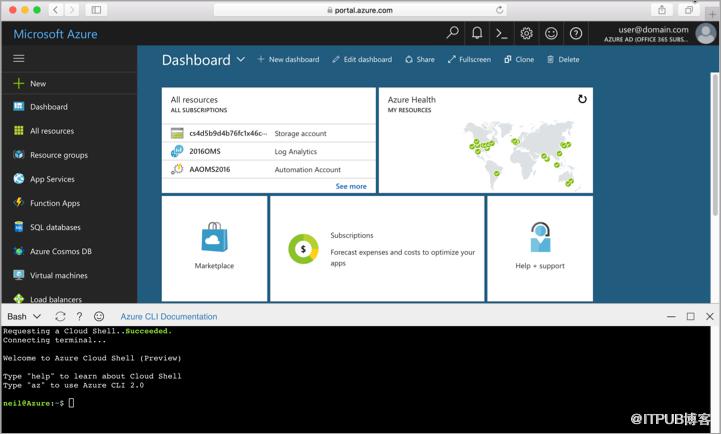The image size is (721, 434).
Task: Click the Share dashboard button
Action: tap(419, 59)
